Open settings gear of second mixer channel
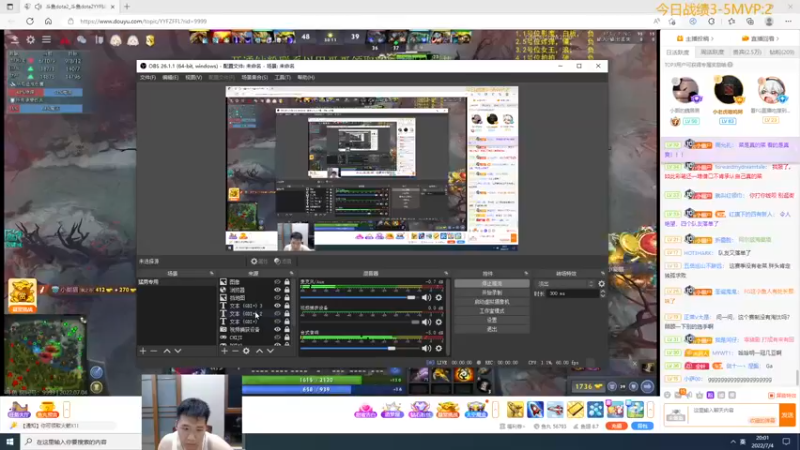 pos(439,322)
